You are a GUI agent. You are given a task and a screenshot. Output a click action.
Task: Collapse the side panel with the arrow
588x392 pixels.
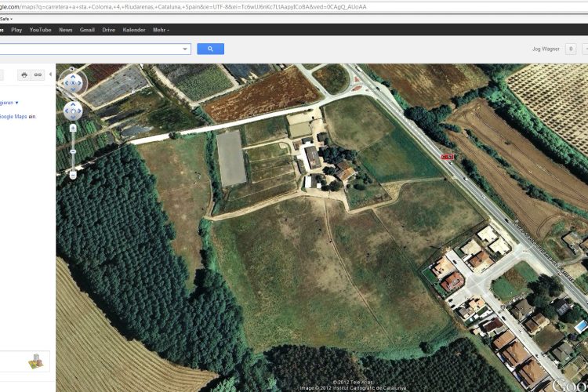tap(51, 74)
